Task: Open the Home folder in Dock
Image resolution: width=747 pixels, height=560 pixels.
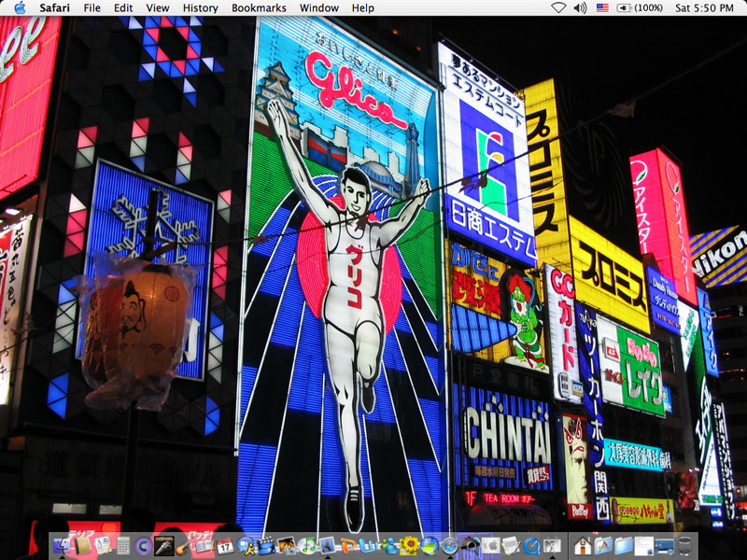Action: pyautogui.click(x=583, y=545)
